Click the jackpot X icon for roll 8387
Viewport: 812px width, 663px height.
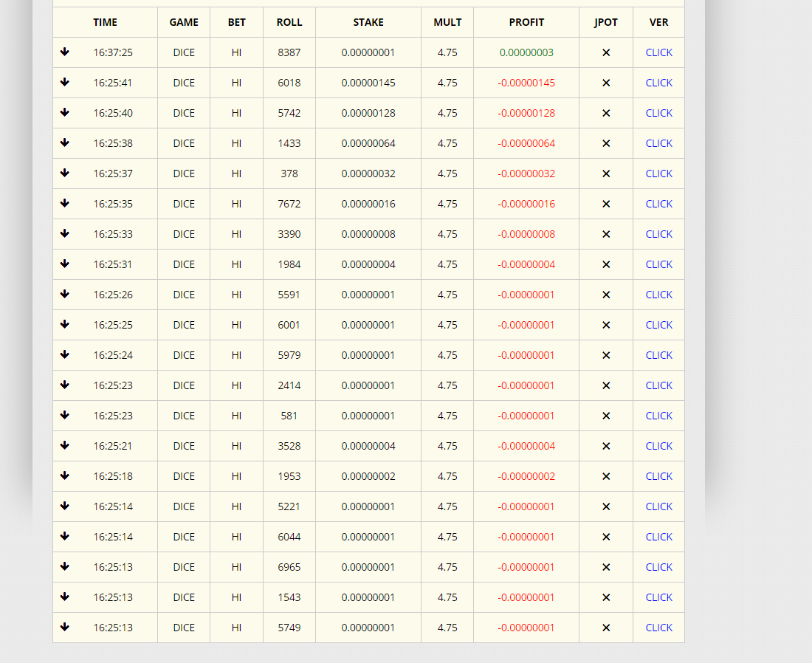(x=606, y=52)
